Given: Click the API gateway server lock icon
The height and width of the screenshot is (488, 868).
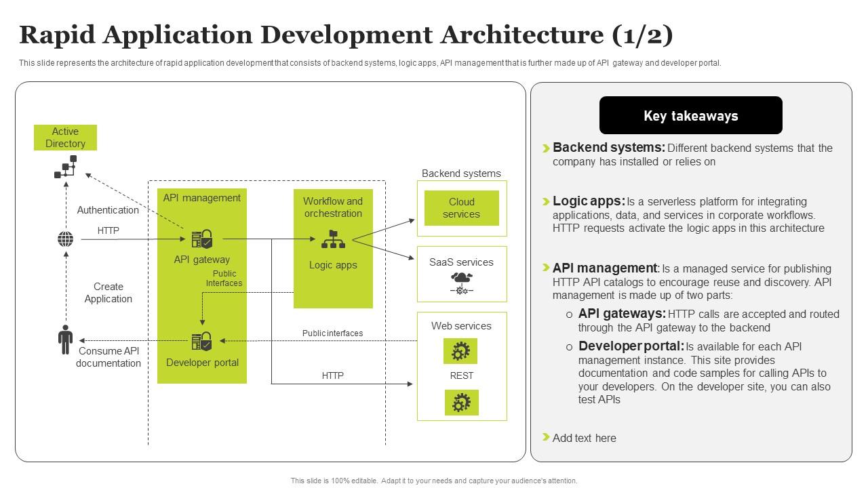Looking at the screenshot, I should click(202, 239).
